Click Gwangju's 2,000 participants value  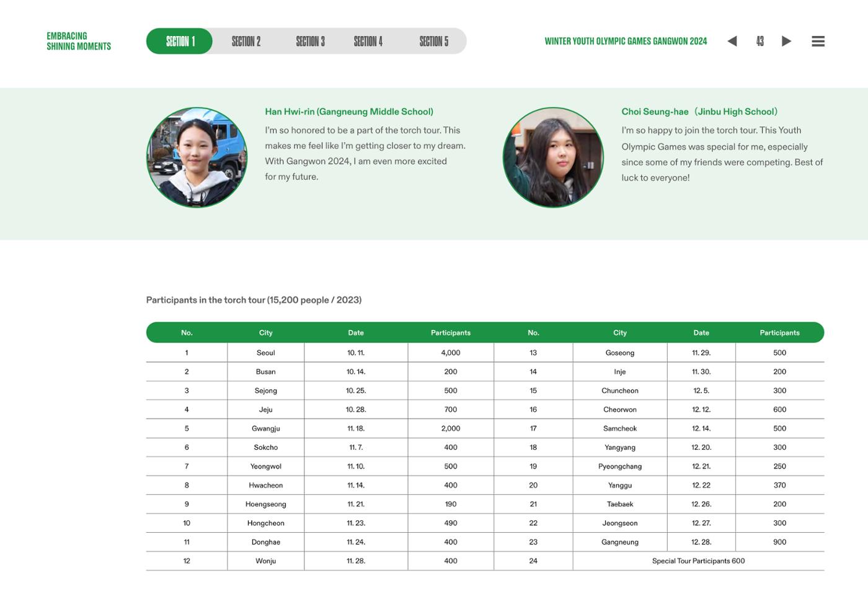click(451, 428)
